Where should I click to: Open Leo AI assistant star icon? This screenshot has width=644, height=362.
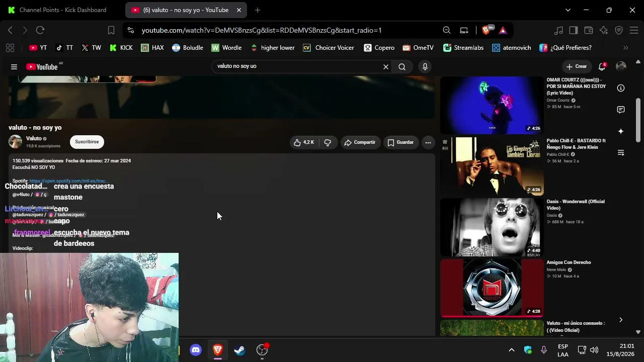(x=604, y=30)
